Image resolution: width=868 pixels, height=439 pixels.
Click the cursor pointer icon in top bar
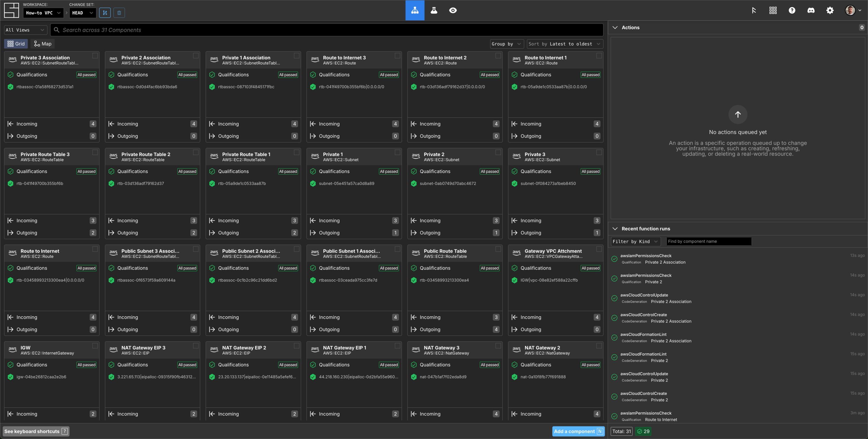(x=754, y=10)
